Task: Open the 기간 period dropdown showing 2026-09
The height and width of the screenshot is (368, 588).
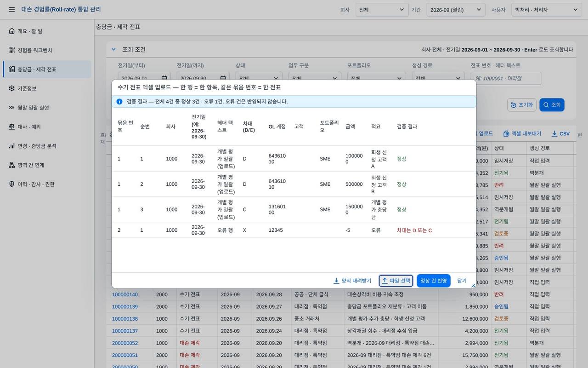Action: pos(456,10)
